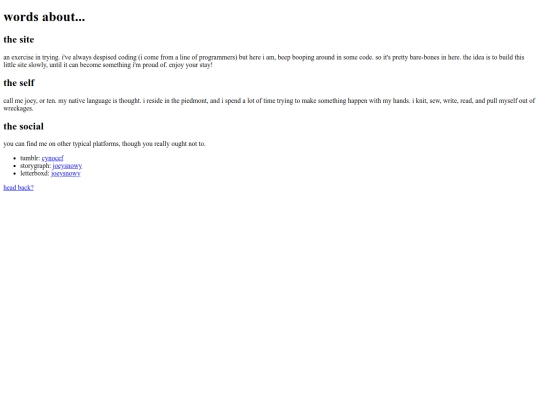The image size is (540, 405).
Task: Click the 'the site' heading
Action: pos(19,40)
